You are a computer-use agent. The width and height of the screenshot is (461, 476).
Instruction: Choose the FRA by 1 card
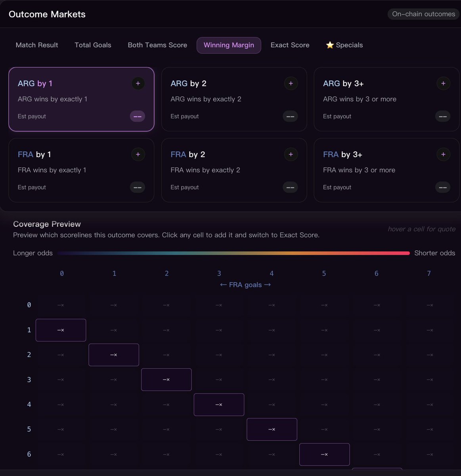click(x=81, y=170)
